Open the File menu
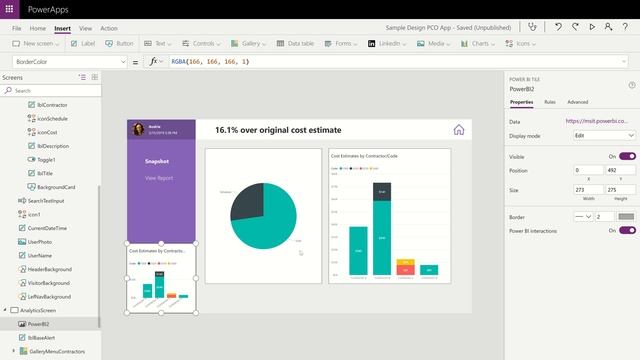 pos(17,28)
